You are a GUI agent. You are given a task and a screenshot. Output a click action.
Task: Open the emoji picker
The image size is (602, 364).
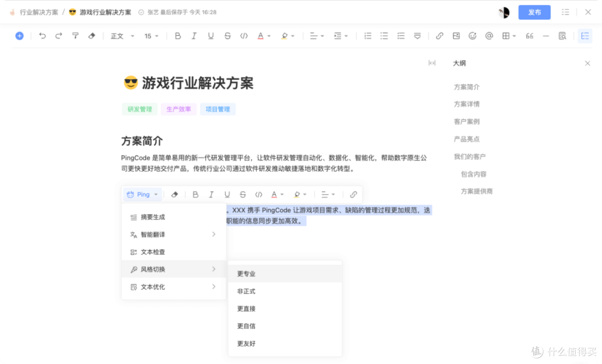coord(473,36)
